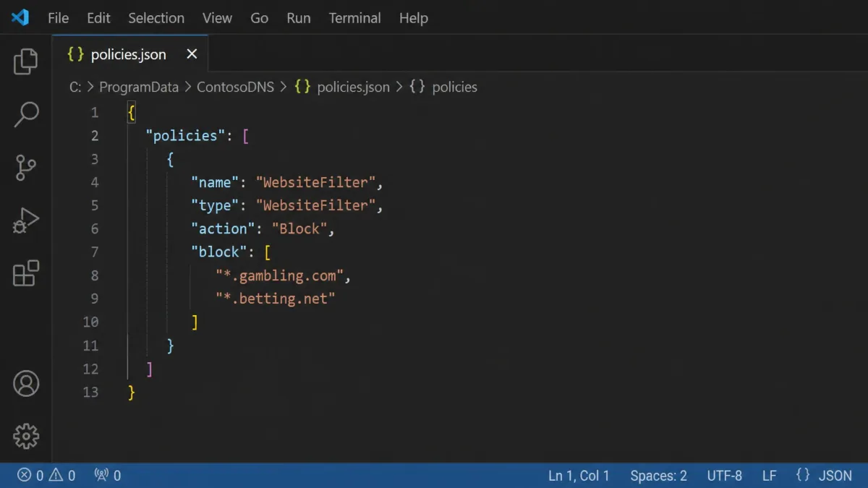868x488 pixels.
Task: Open the Help menu
Action: pos(414,18)
